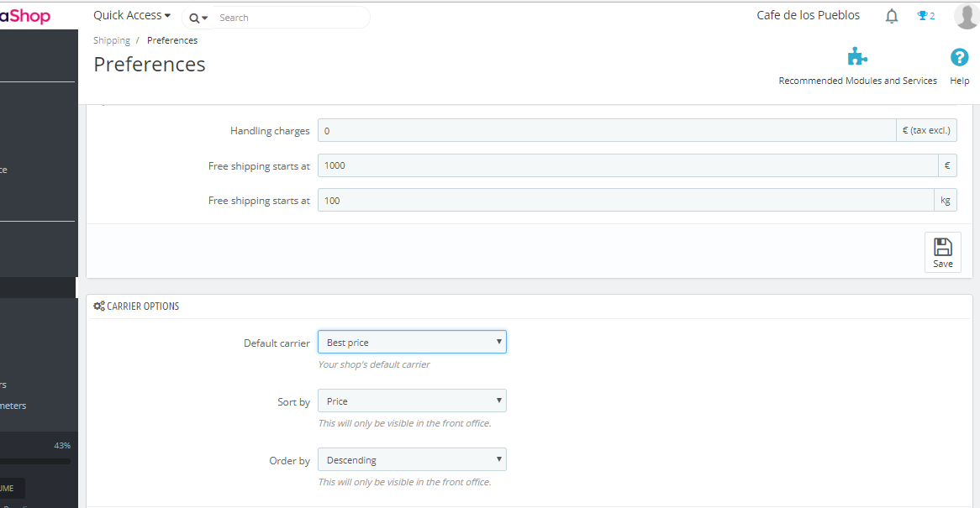Click the trophy merchant expertise icon
Screen dimensions: 980x508
(x=922, y=16)
